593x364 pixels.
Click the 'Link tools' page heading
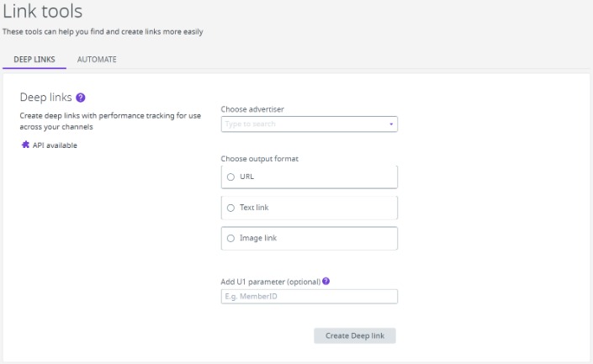click(42, 13)
